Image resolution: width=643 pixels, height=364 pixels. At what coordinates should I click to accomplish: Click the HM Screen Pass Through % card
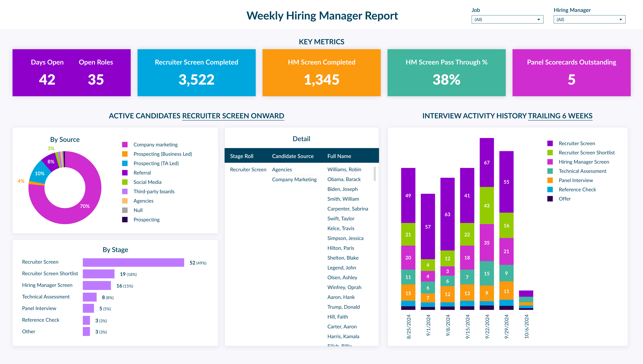point(447,72)
